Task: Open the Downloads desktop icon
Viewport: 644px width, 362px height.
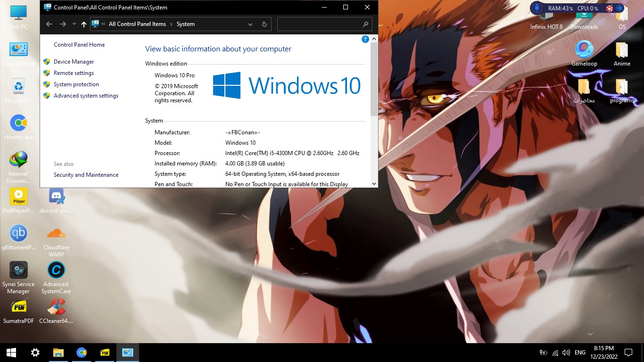Action: (x=584, y=21)
